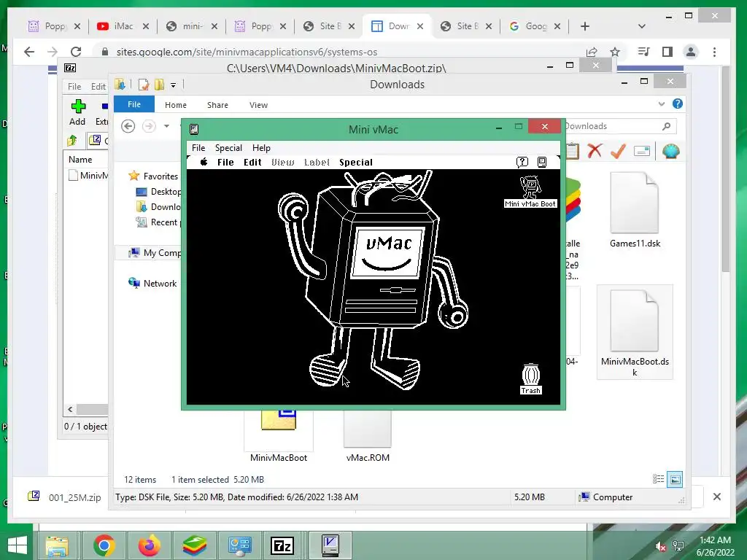
Task: Open Explorer recent locations dropdown
Action: (x=166, y=126)
